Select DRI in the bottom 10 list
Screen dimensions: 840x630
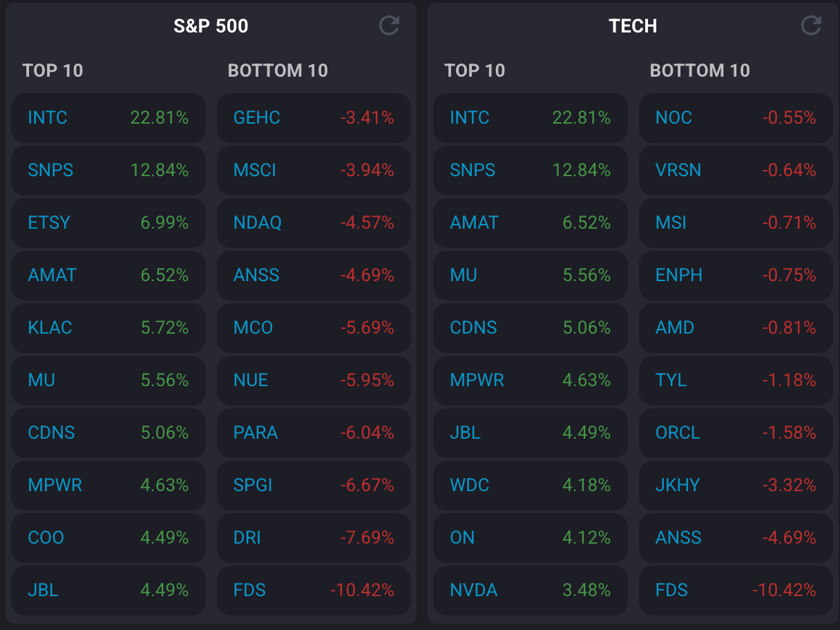coord(247,538)
